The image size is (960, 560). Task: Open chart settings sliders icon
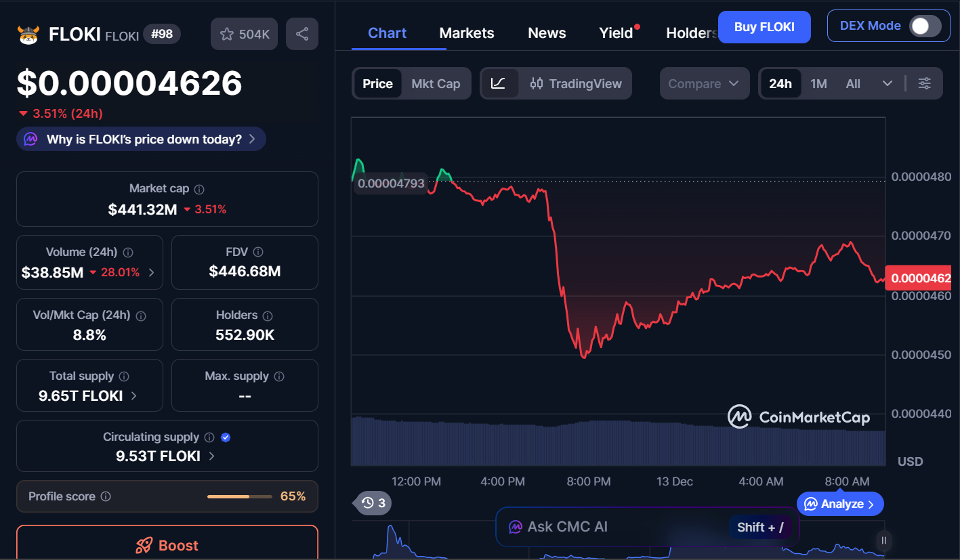[924, 83]
